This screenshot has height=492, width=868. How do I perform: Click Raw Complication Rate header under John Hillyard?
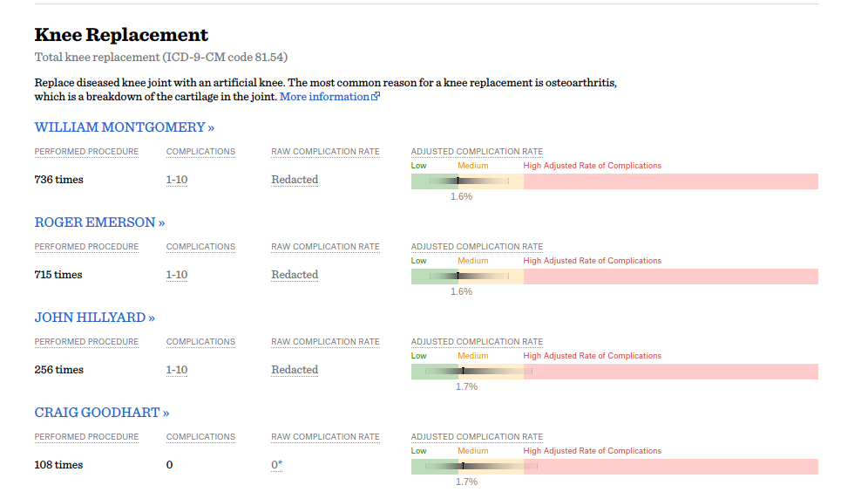coord(325,342)
